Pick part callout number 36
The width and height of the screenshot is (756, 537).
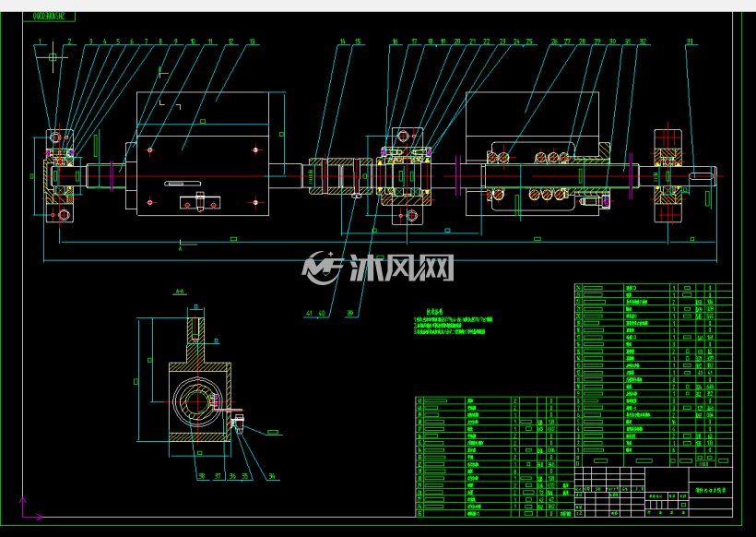point(232,476)
